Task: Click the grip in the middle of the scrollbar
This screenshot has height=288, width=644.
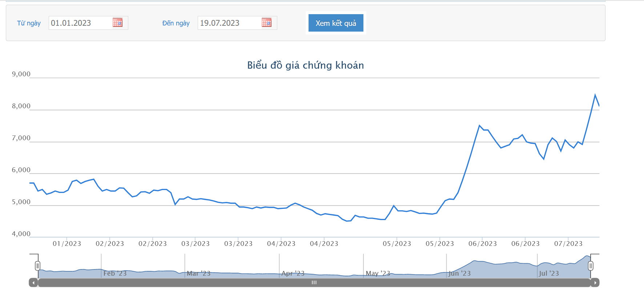Action: pos(314,283)
